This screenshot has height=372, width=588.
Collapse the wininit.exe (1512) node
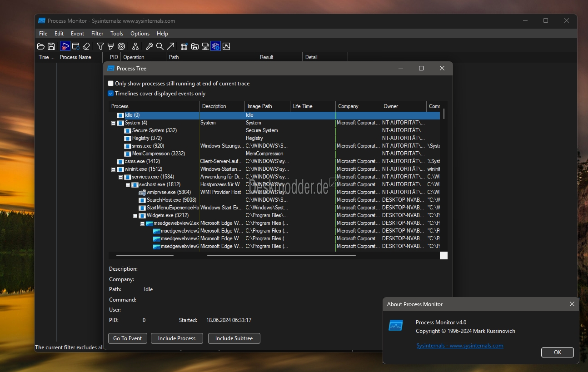point(113,169)
